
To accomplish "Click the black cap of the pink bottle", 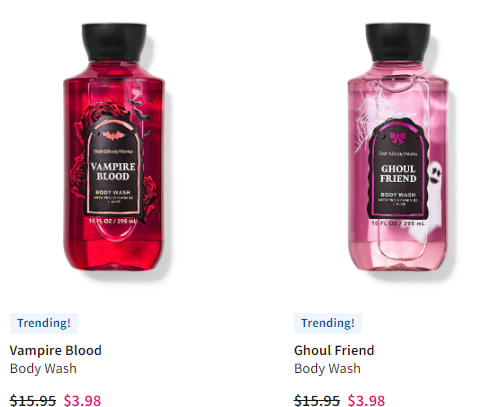I will pyautogui.click(x=398, y=42).
